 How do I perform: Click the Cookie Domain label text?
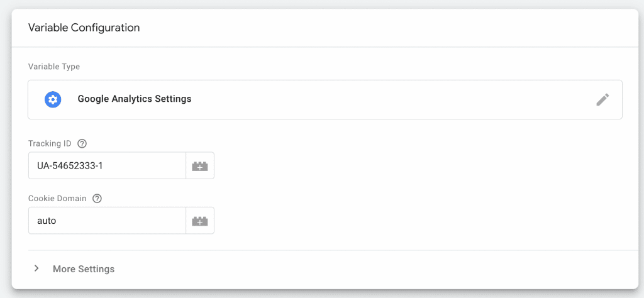[x=57, y=199]
